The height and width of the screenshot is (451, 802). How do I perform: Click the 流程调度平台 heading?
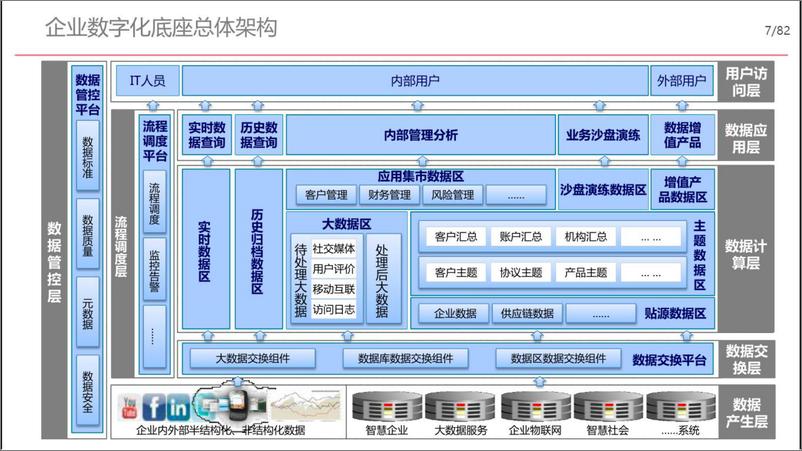[x=154, y=141]
